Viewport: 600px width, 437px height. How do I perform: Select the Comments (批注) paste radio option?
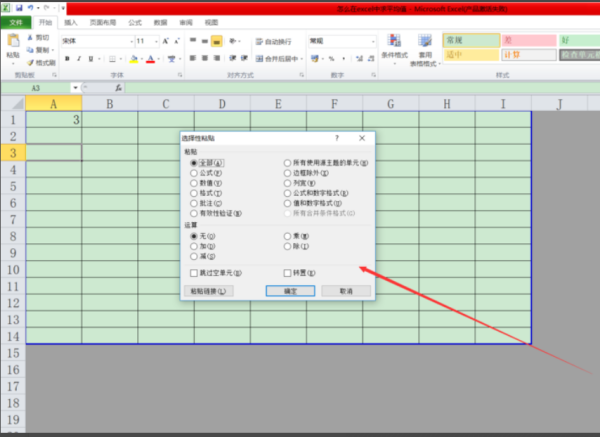(194, 203)
